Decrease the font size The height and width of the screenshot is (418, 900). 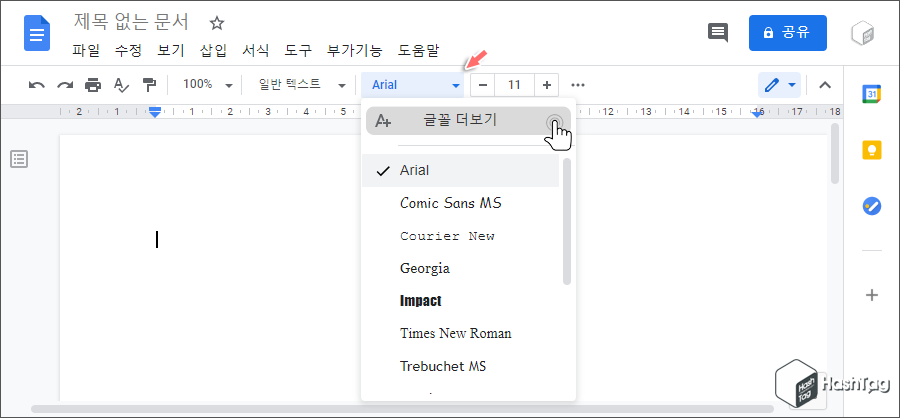coord(483,85)
